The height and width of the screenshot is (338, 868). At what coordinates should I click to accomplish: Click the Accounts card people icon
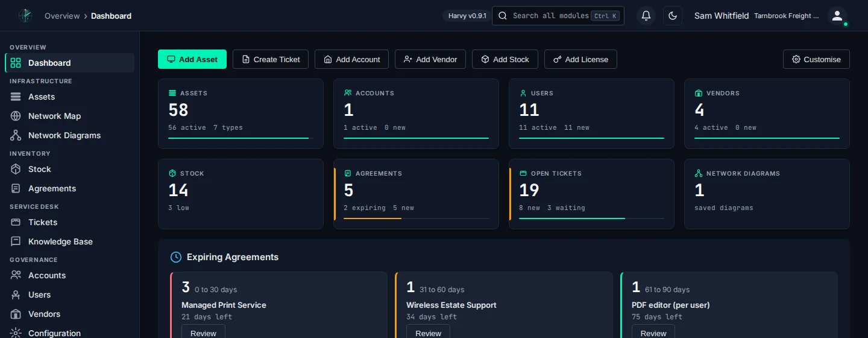(x=348, y=93)
